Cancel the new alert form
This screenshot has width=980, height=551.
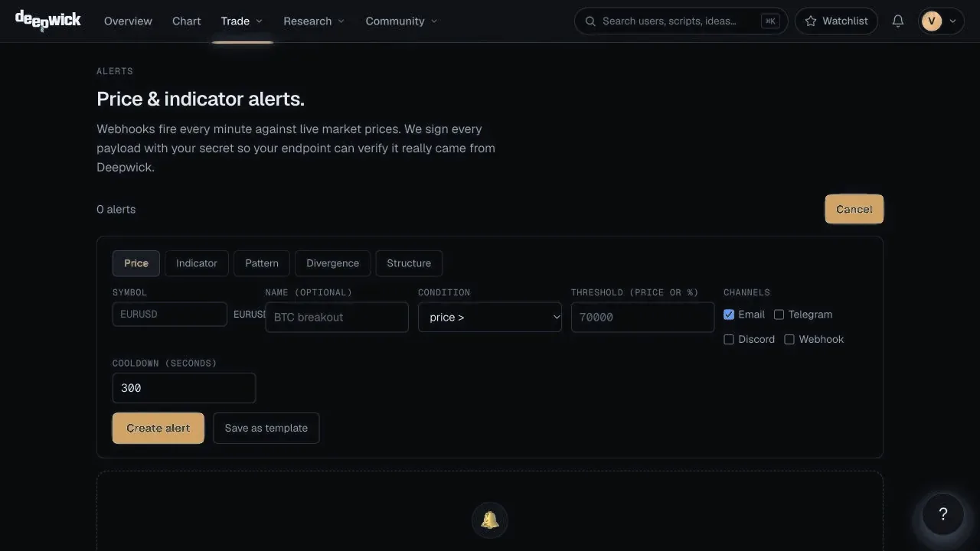pos(854,210)
